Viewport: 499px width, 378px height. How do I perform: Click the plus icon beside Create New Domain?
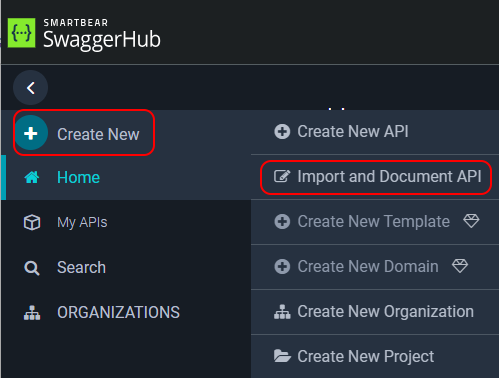point(282,266)
